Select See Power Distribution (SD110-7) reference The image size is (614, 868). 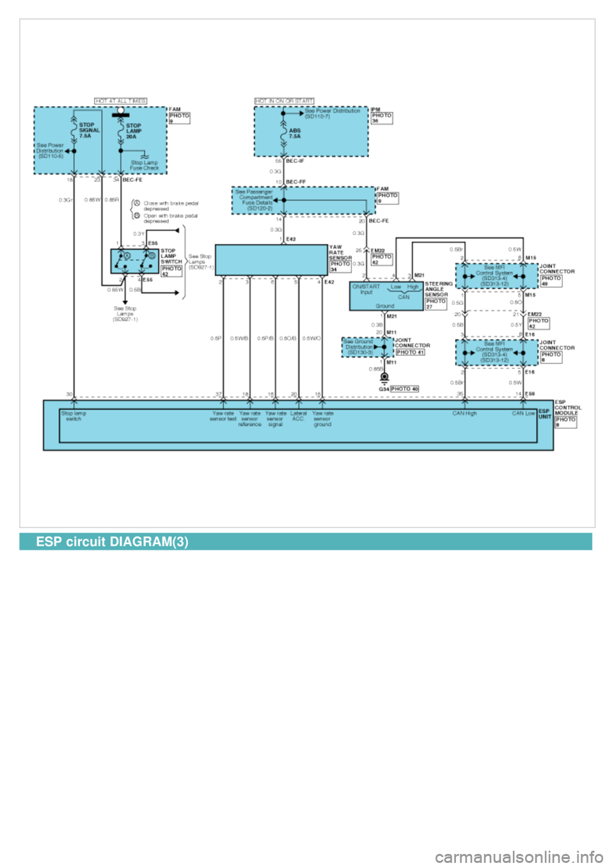[333, 113]
